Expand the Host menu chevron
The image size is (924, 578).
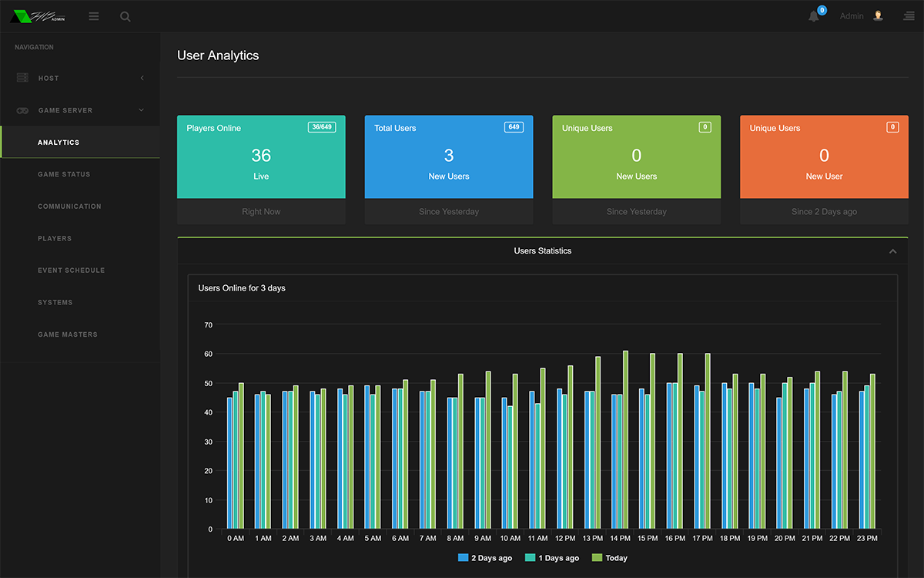(x=142, y=78)
